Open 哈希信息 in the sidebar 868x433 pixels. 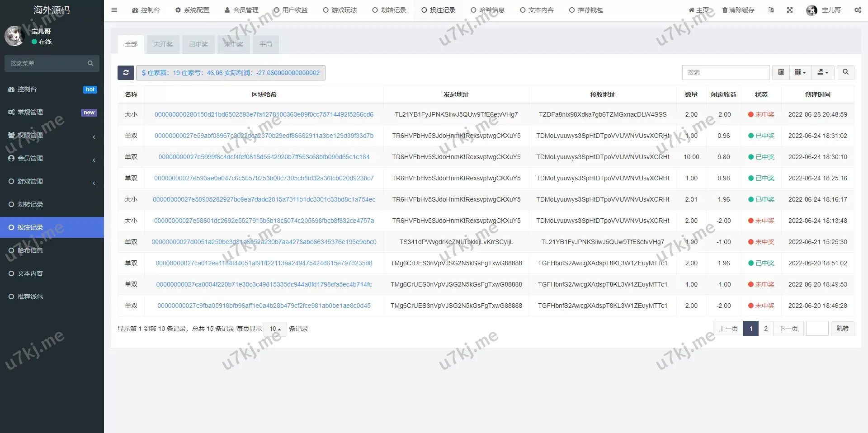tap(30, 250)
